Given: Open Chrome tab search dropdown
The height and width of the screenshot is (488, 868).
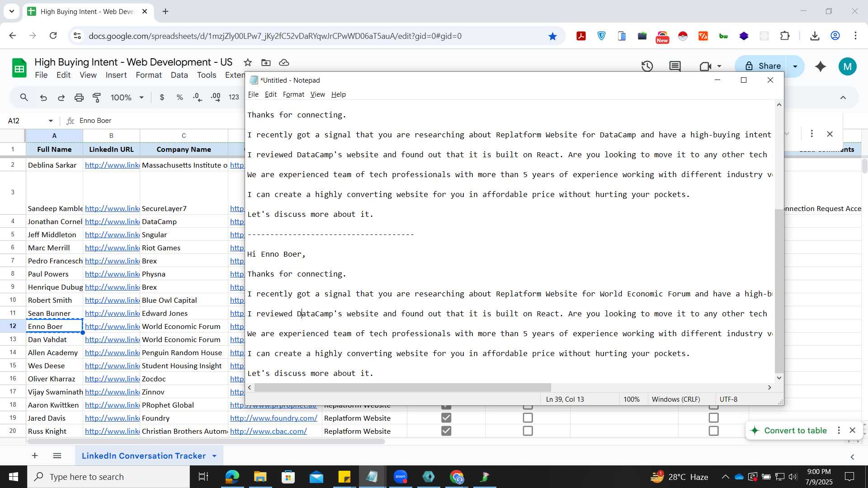Looking at the screenshot, I should click(11, 11).
